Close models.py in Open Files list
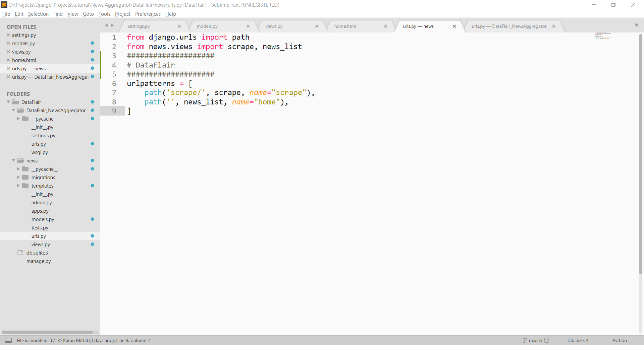 (8, 44)
